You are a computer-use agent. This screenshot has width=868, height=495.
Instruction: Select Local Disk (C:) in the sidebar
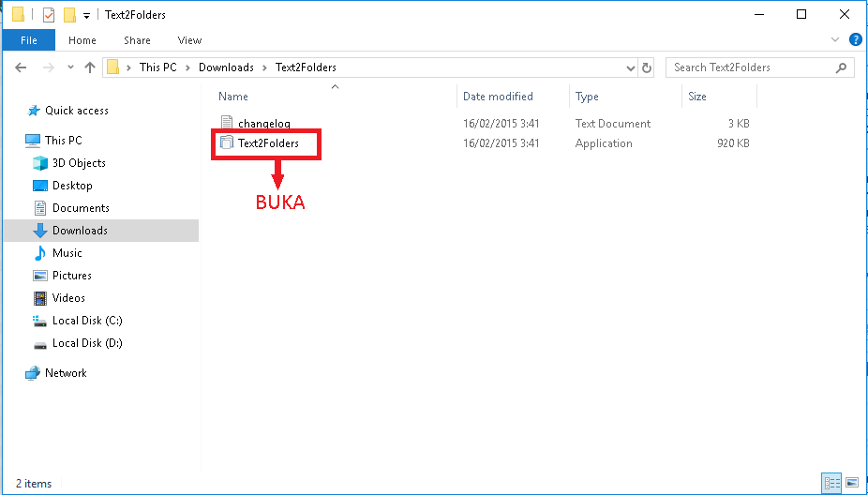click(x=87, y=321)
